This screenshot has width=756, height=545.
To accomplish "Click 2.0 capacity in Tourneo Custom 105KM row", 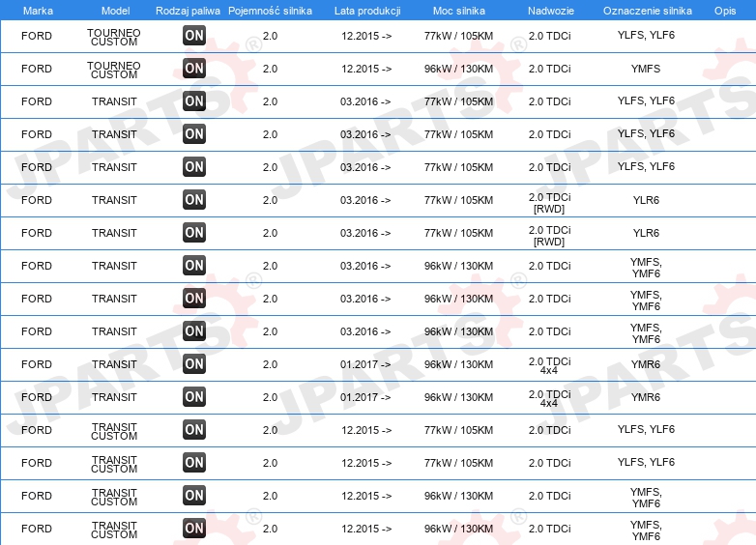I will (x=270, y=36).
